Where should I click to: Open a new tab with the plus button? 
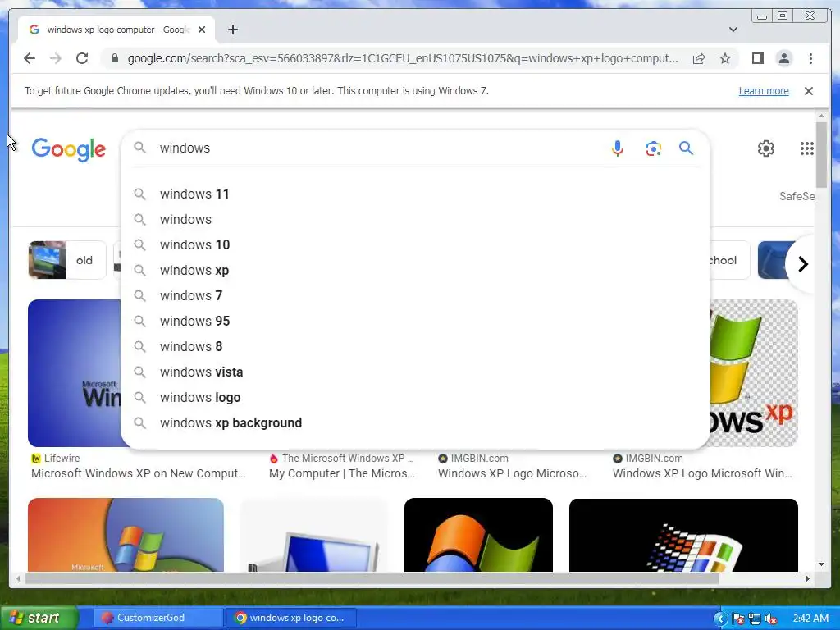pos(232,30)
